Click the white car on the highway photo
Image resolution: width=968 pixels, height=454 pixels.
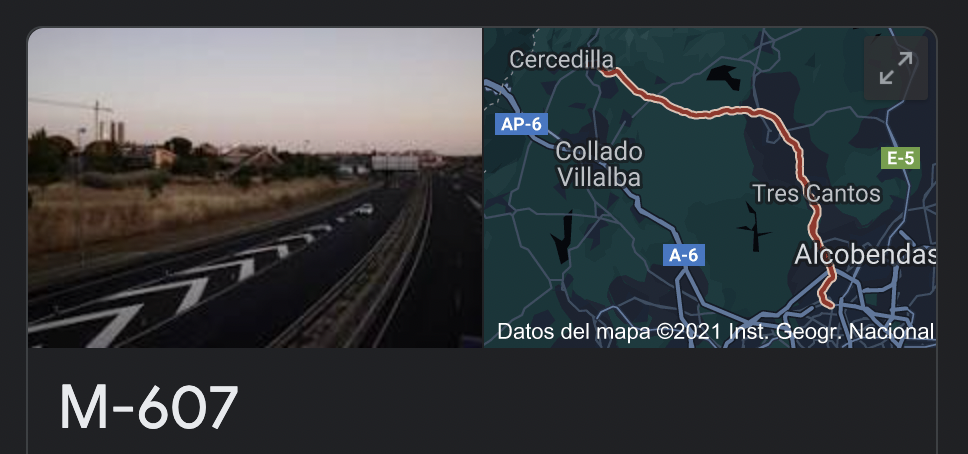pos(364,209)
